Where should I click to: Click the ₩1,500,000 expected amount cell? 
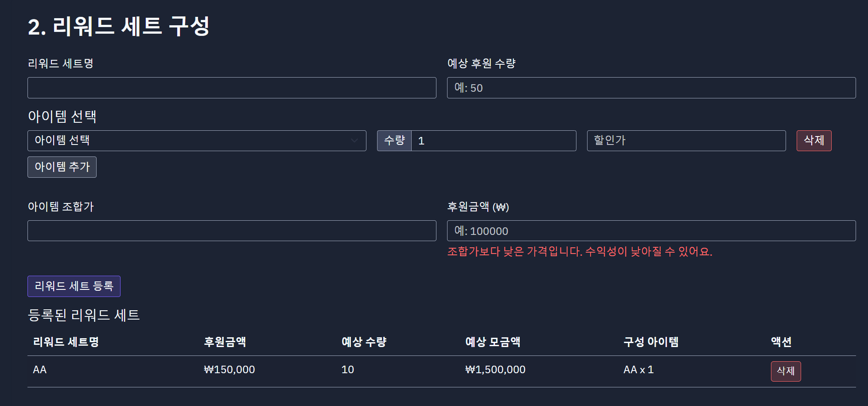point(495,370)
